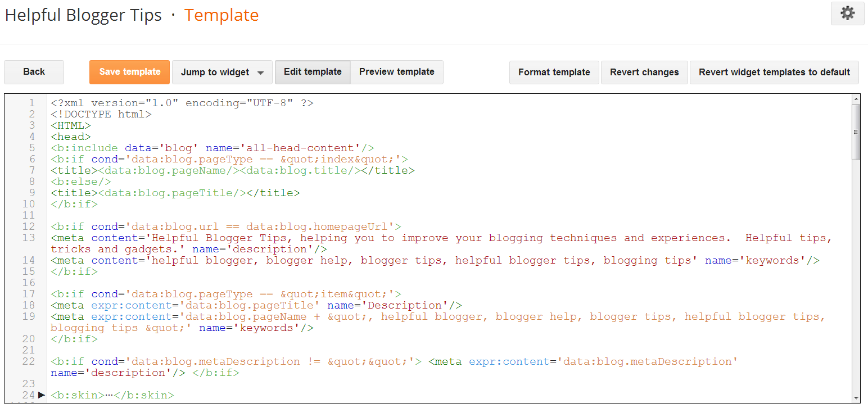The width and height of the screenshot is (868, 408).
Task: Click the vertical scrollbar thumb
Action: tap(856, 132)
